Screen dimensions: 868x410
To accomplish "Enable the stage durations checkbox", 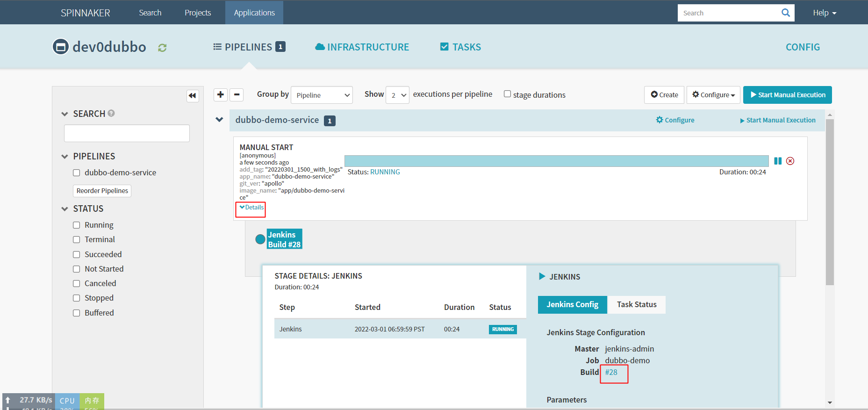I will tap(507, 94).
